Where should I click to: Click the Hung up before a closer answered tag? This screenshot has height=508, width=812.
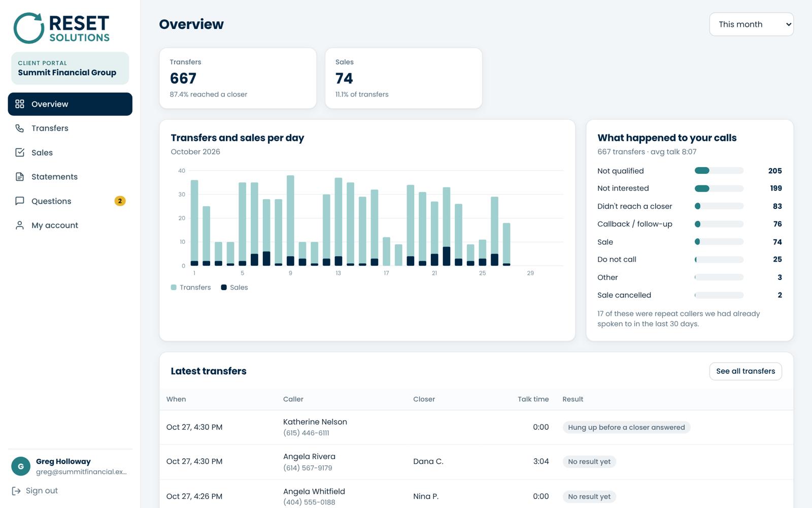click(x=626, y=427)
